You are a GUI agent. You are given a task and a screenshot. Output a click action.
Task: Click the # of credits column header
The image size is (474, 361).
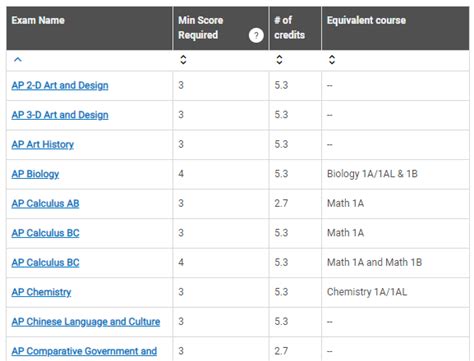pos(295,28)
